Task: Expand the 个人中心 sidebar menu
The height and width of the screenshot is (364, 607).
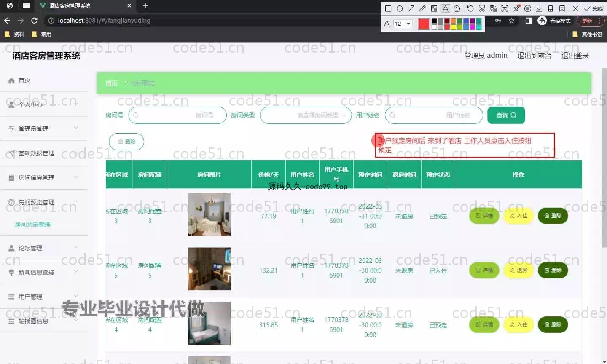Action: pos(43,104)
